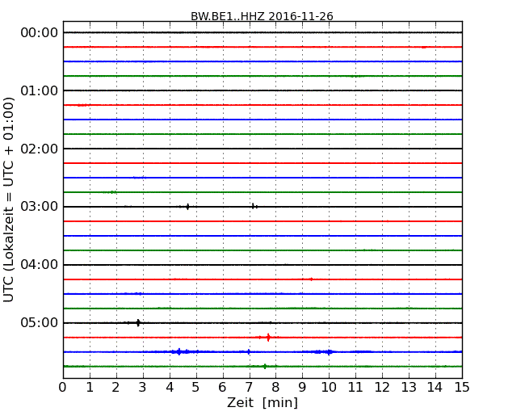This screenshot has width=525, height=420.
Task: Click x-axis tick label 4
Action: tap(170, 388)
